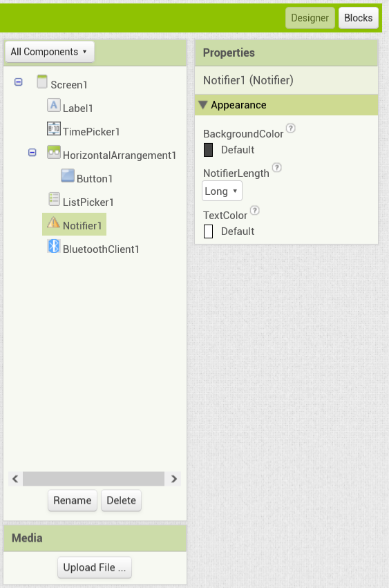389x588 pixels.
Task: Open help for TextColor property
Action: tap(255, 210)
